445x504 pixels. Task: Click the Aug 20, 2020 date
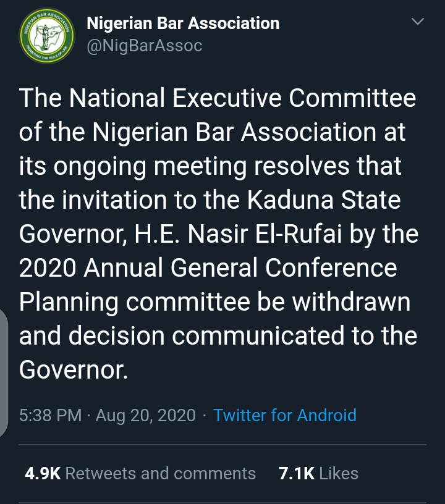click(146, 415)
